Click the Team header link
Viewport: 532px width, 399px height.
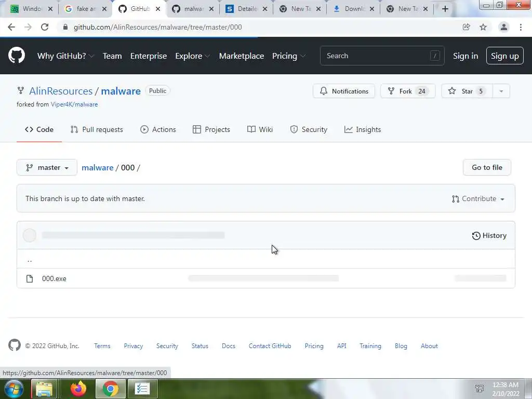point(112,56)
